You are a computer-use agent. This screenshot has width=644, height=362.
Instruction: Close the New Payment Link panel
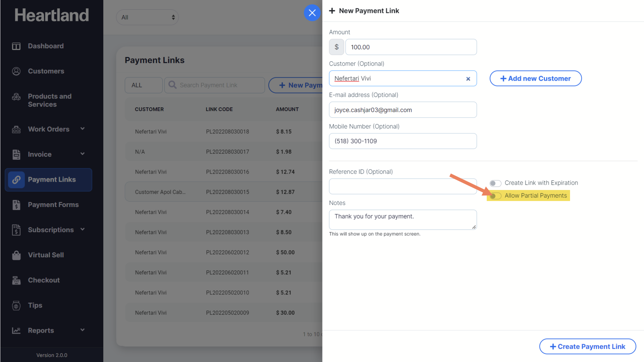click(x=312, y=13)
